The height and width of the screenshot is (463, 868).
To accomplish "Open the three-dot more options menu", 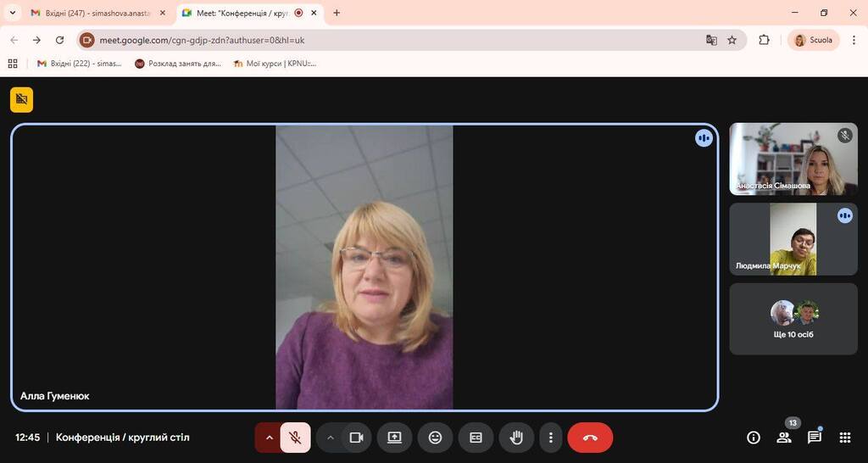I will tap(551, 438).
